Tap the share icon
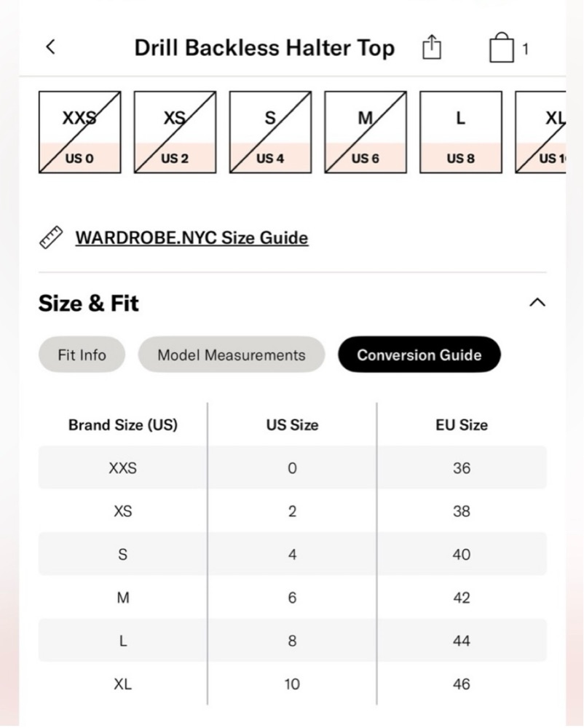This screenshot has height=728, width=584. 431,47
